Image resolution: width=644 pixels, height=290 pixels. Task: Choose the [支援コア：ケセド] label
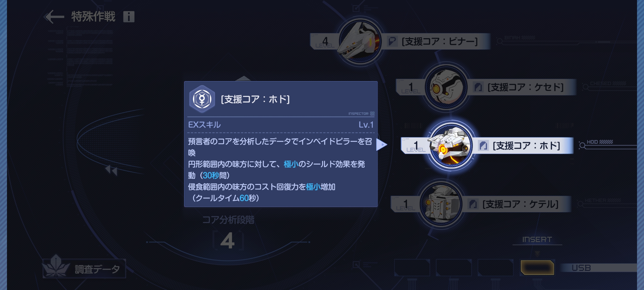click(x=525, y=87)
